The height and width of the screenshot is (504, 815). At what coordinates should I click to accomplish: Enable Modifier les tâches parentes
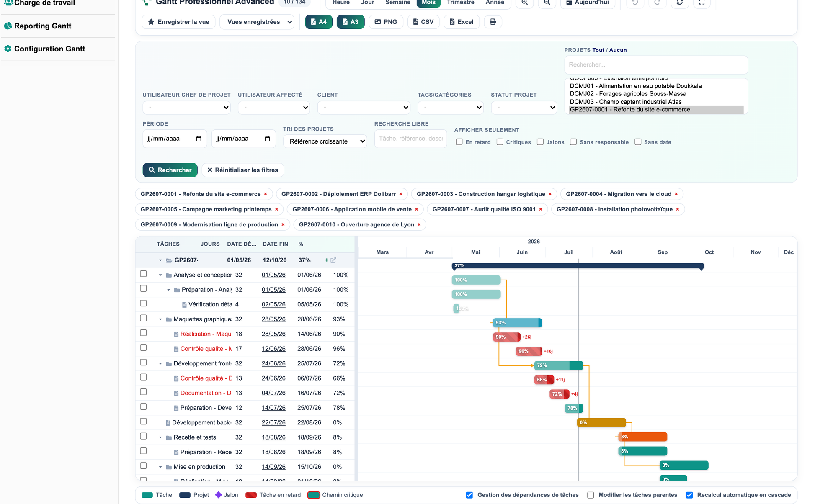591,495
